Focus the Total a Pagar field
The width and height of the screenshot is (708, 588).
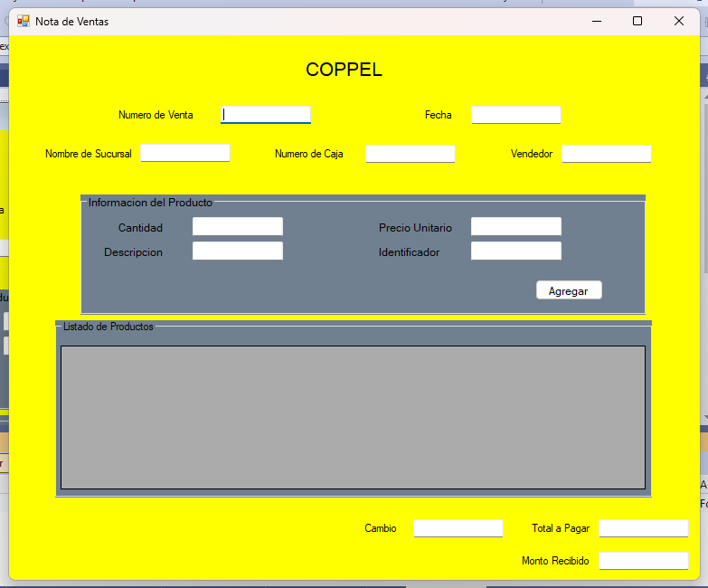point(644,528)
